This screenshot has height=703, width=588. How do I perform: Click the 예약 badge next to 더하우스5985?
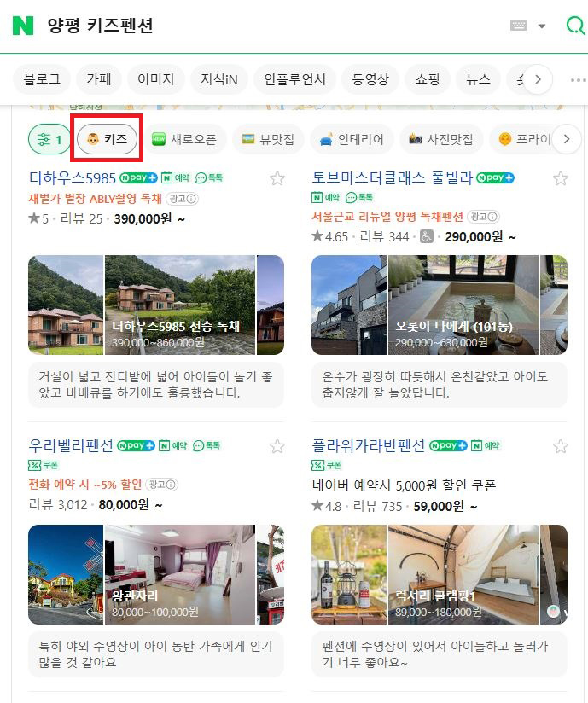(175, 178)
